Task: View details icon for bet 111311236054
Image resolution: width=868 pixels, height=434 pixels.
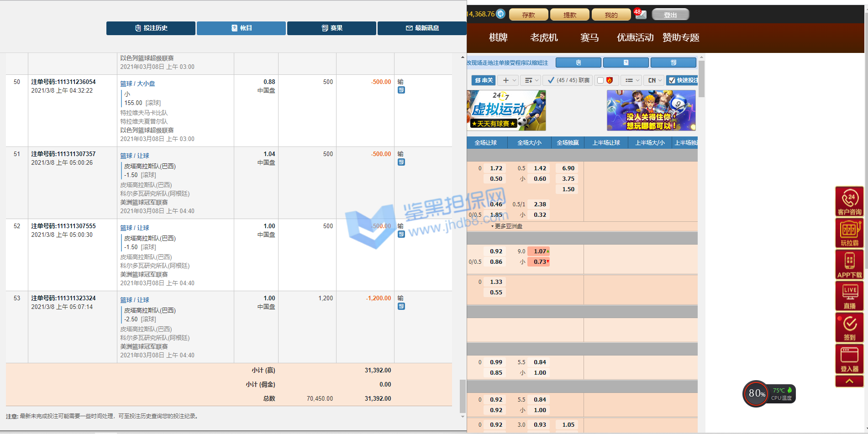Action: [x=401, y=90]
